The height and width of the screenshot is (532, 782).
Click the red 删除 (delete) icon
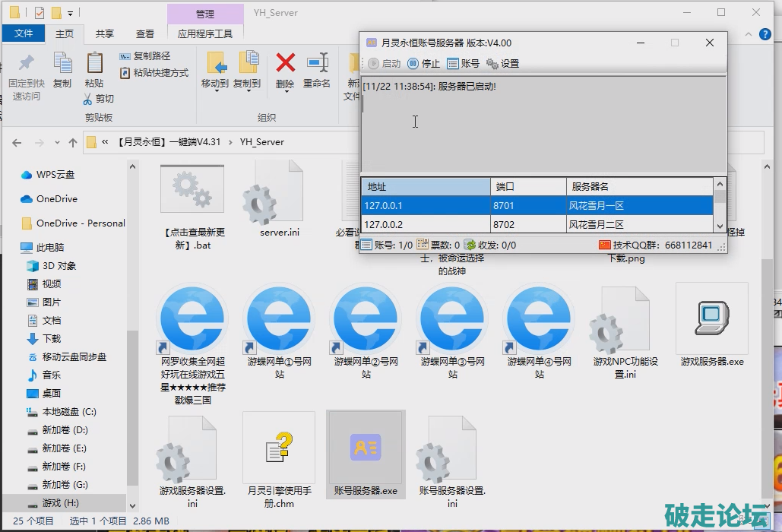pos(285,64)
